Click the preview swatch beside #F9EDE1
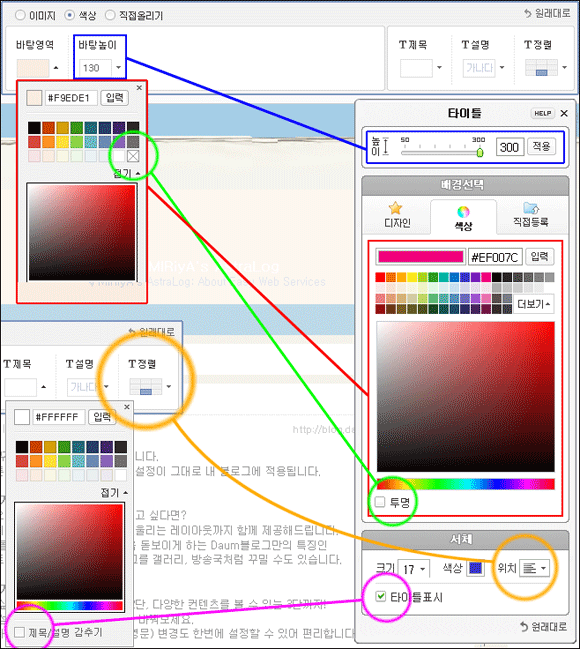Image resolution: width=580 pixels, height=649 pixels. (x=34, y=98)
